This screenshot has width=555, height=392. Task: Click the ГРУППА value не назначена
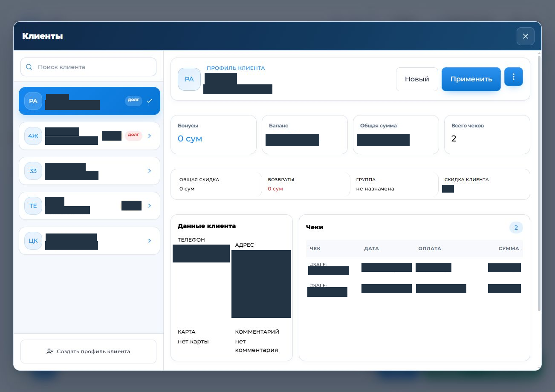coord(375,189)
